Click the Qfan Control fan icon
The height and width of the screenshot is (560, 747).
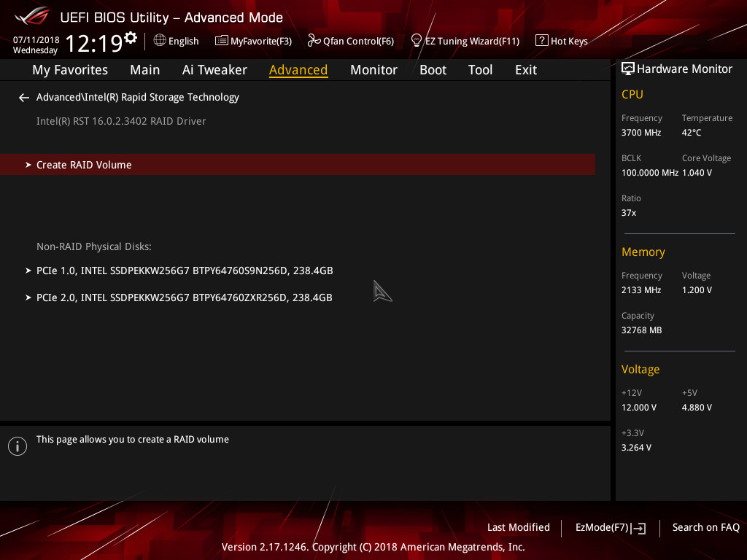(314, 41)
